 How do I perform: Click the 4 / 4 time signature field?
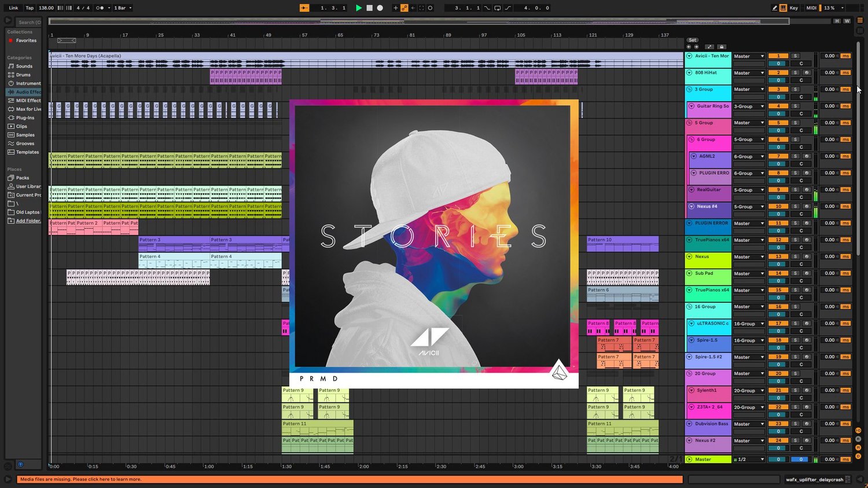click(x=83, y=8)
